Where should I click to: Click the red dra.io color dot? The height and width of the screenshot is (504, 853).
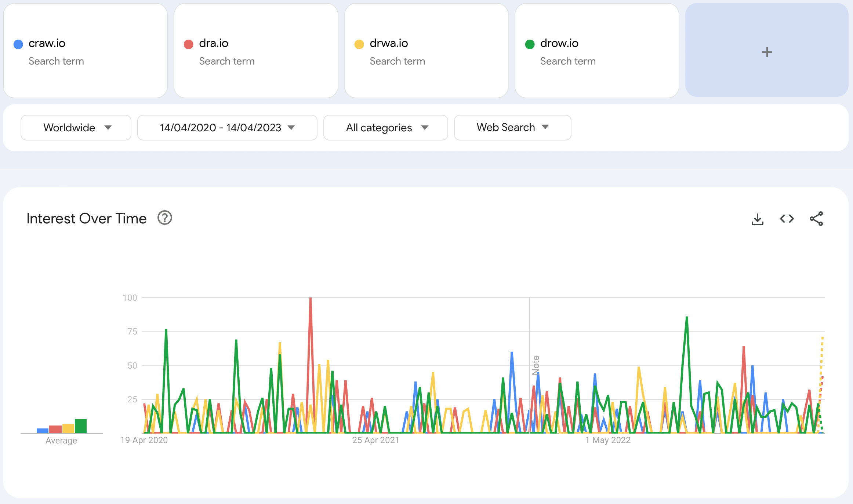coord(188,44)
